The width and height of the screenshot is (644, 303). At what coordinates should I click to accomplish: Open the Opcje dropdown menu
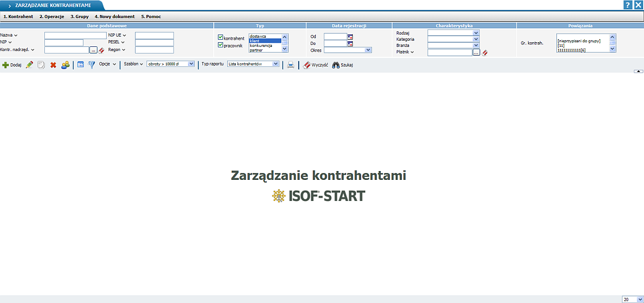108,64
